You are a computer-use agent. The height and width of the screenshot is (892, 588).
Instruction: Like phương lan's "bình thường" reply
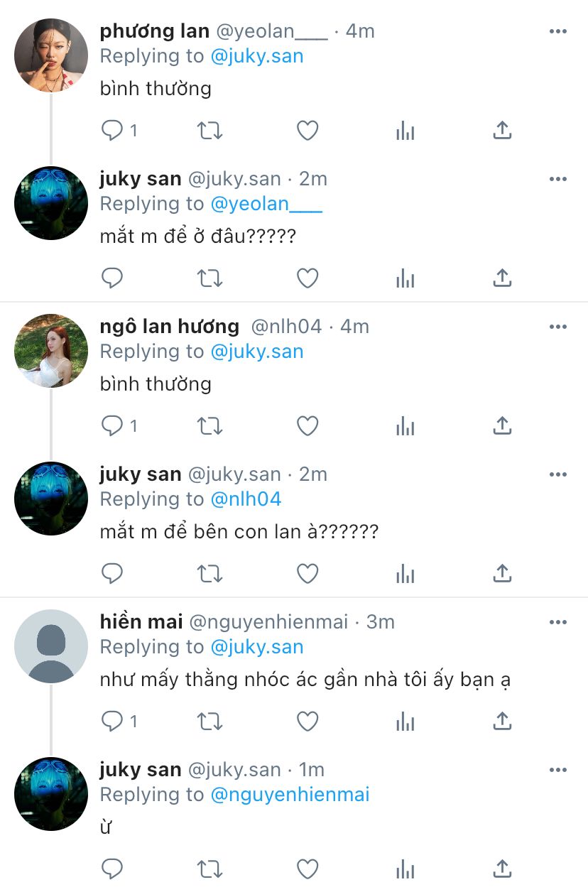307,131
